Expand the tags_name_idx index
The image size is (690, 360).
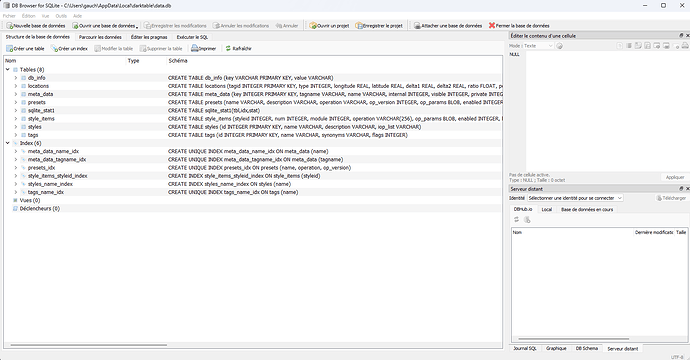coord(16,192)
